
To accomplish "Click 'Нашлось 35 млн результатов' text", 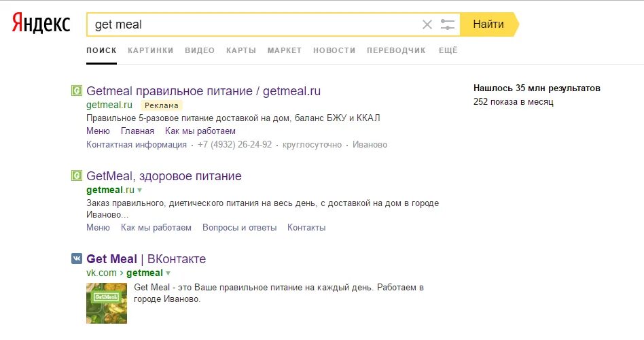I will point(537,88).
